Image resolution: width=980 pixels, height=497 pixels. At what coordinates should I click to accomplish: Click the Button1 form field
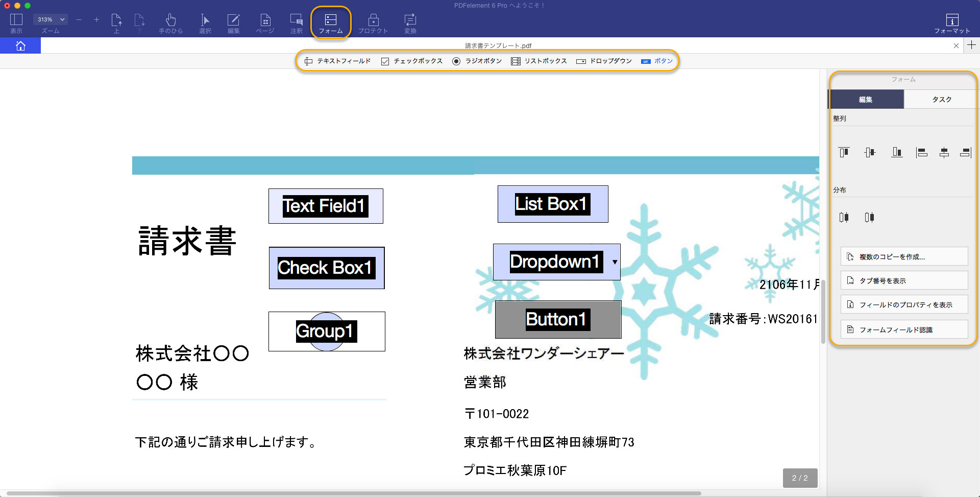(x=558, y=319)
